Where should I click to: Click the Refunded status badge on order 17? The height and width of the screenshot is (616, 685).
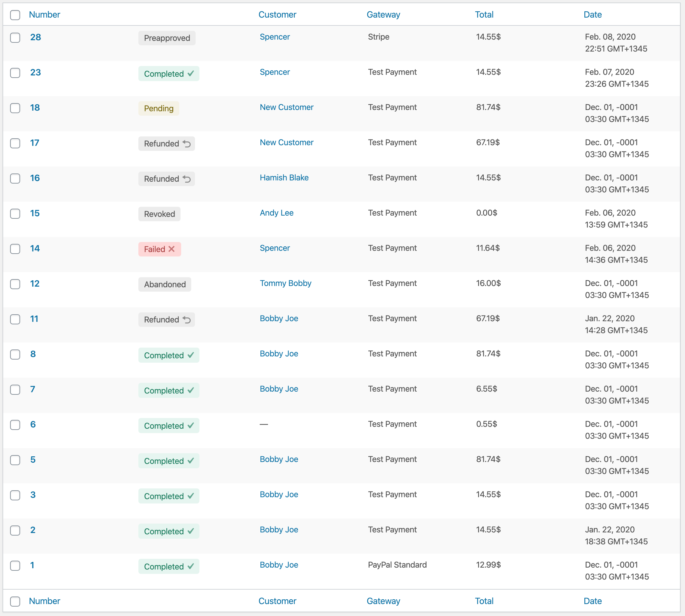(x=167, y=144)
